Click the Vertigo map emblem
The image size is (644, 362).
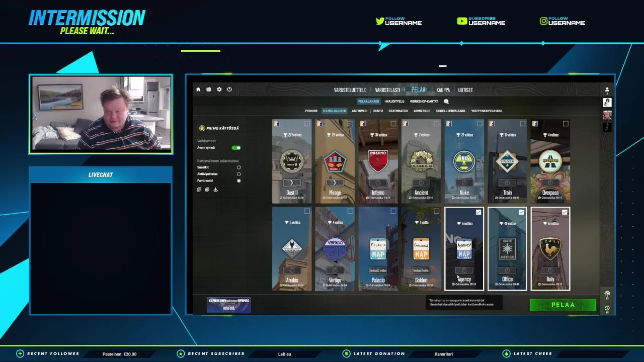point(335,248)
